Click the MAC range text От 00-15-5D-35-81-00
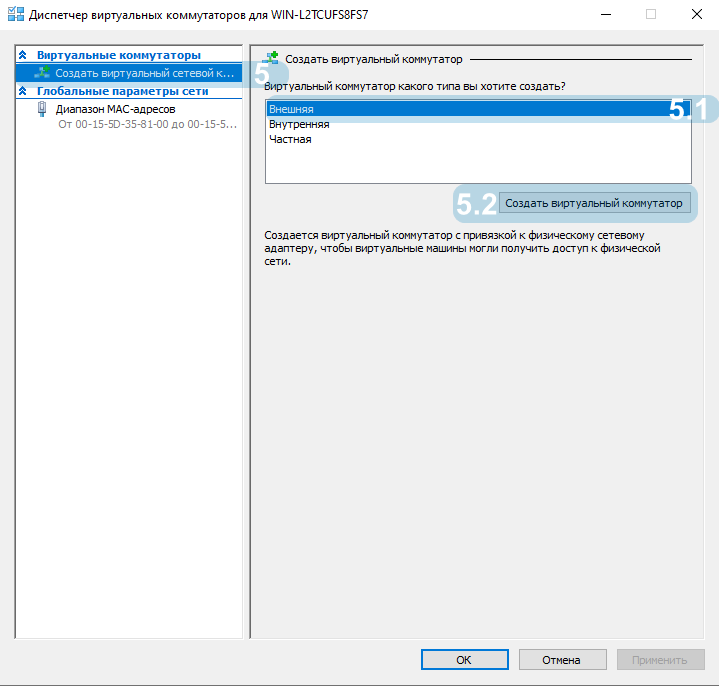The image size is (719, 688). (147, 124)
